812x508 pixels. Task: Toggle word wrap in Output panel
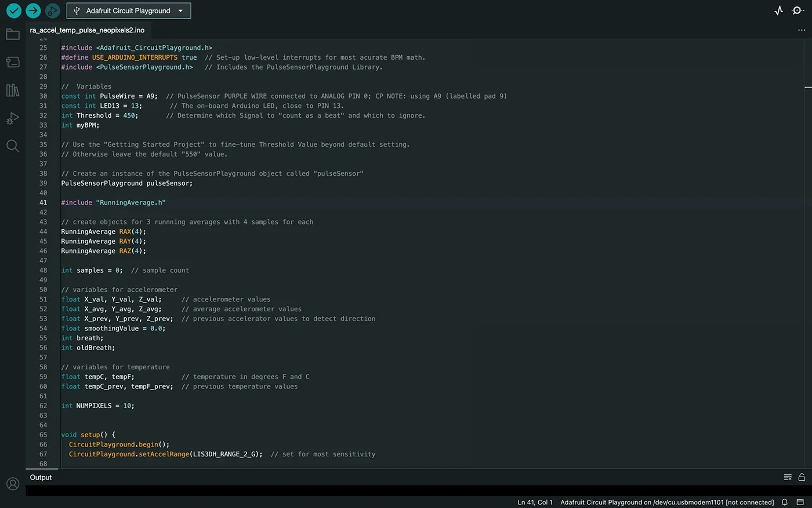pos(788,477)
